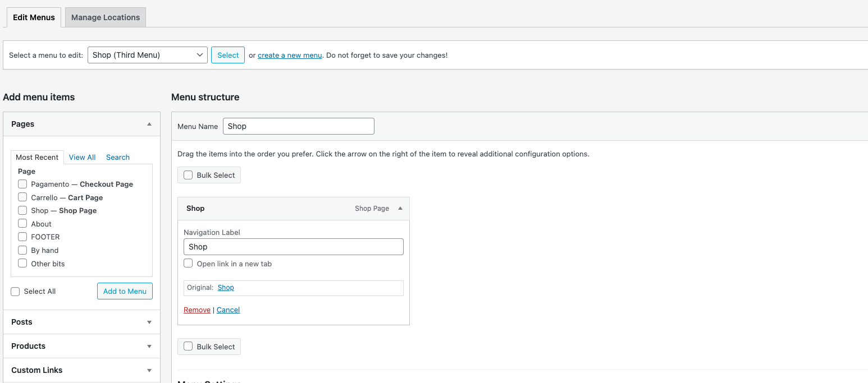The image size is (868, 383).
Task: Check the top Bulk Select option
Action: tap(188, 175)
